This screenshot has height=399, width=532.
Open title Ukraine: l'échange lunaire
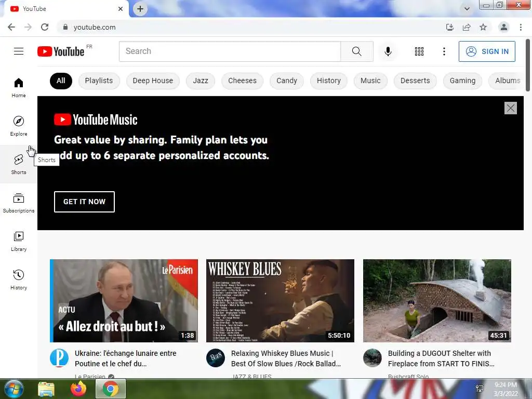126,358
